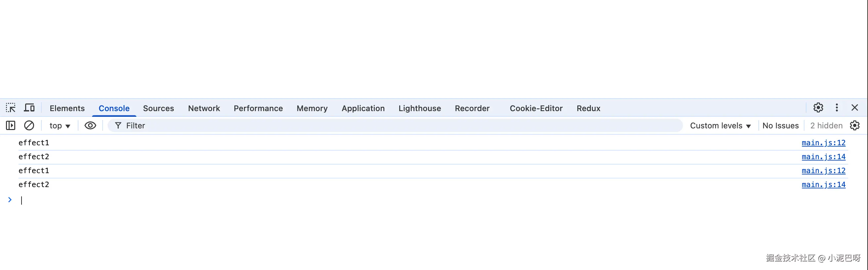Viewport: 868px width, 270px height.
Task: Switch to the Network tab
Action: tap(204, 108)
